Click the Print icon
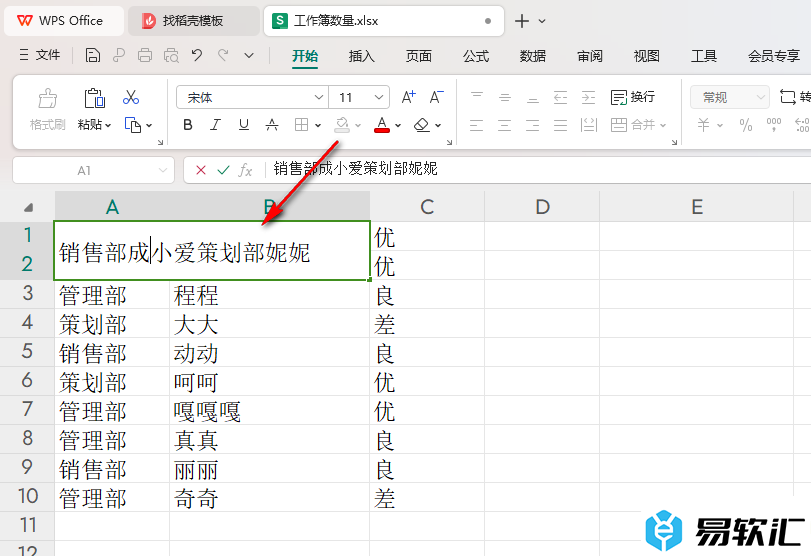Image resolution: width=811 pixels, height=556 pixels. pyautogui.click(x=145, y=55)
